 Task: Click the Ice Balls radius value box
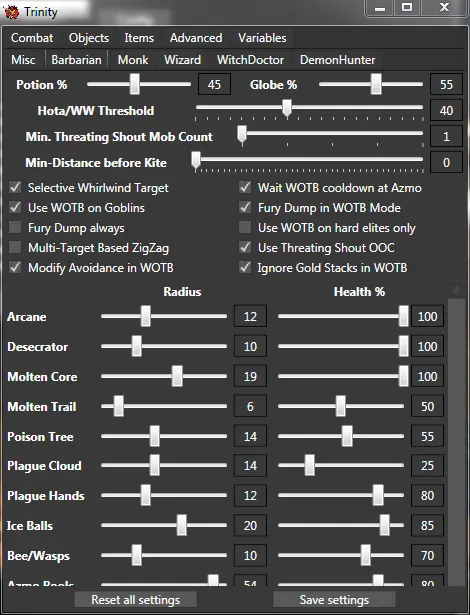(x=250, y=526)
